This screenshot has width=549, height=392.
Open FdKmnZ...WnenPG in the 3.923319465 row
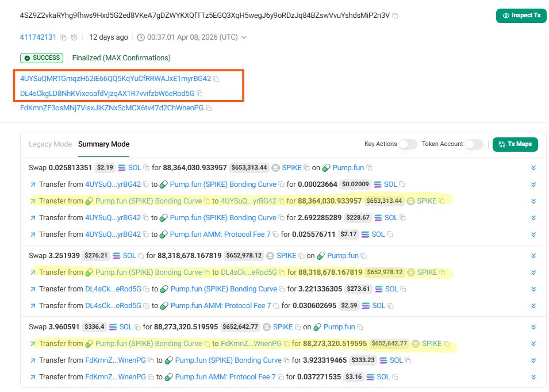[x=116, y=360]
